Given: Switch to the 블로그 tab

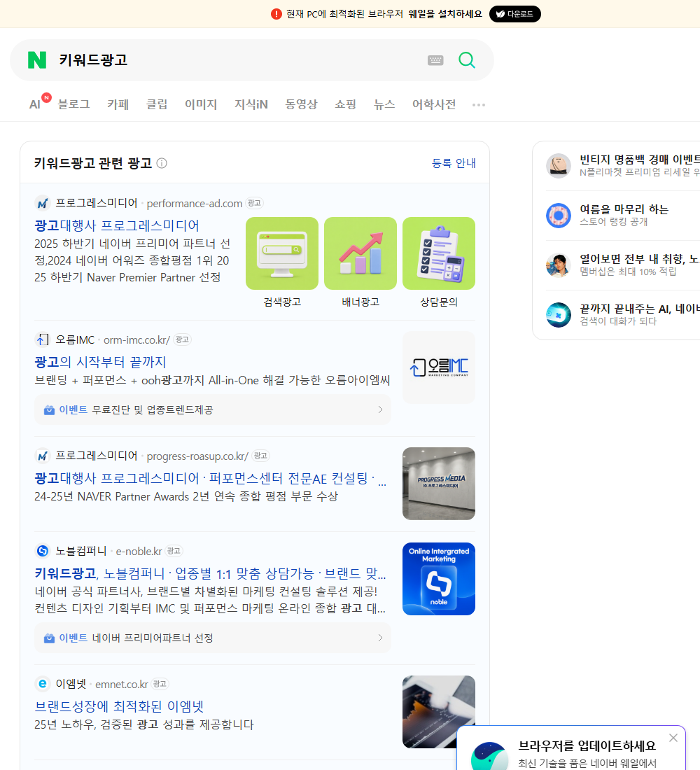Looking at the screenshot, I should coord(73,104).
